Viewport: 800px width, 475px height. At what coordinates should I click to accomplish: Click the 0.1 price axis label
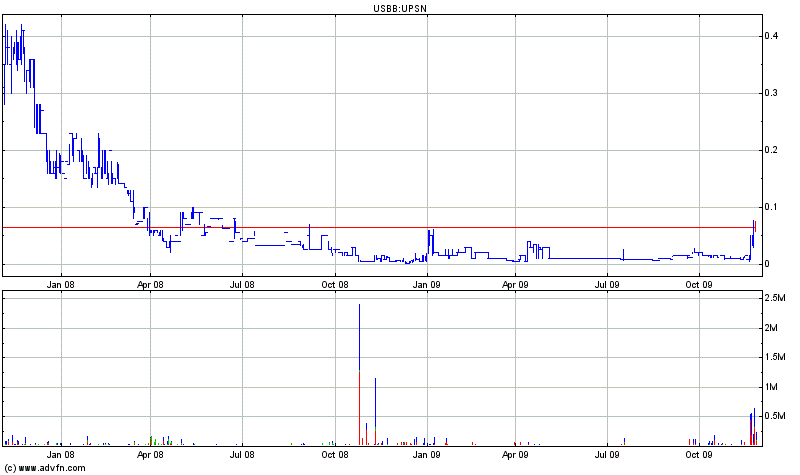pyautogui.click(x=772, y=207)
